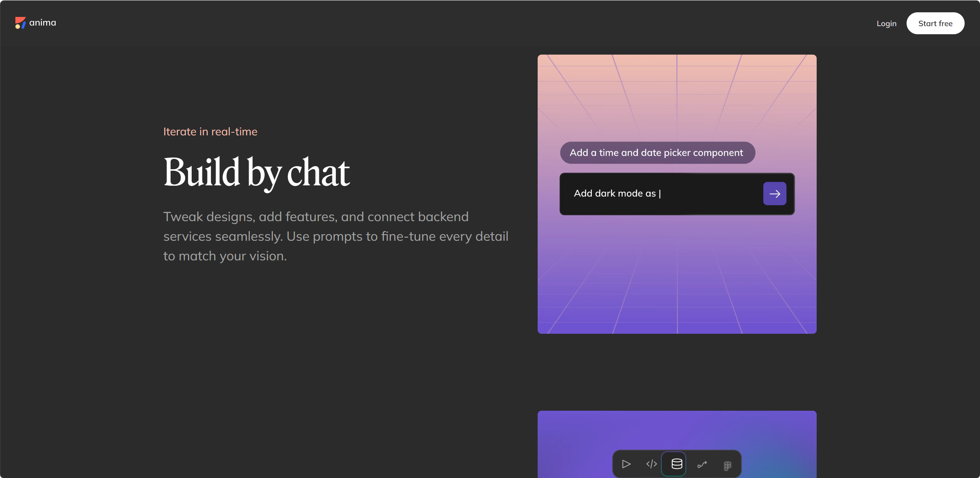Image resolution: width=980 pixels, height=478 pixels.
Task: Focus the 'Add dark mode as' input
Action: (677, 194)
